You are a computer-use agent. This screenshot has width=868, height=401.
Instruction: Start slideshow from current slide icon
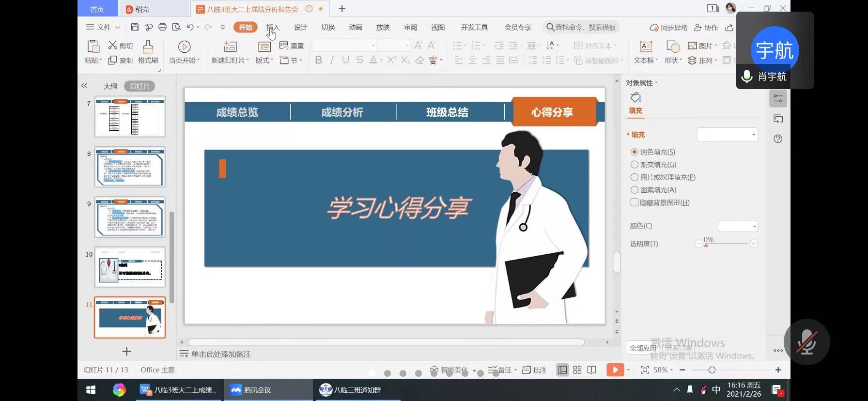(x=184, y=47)
